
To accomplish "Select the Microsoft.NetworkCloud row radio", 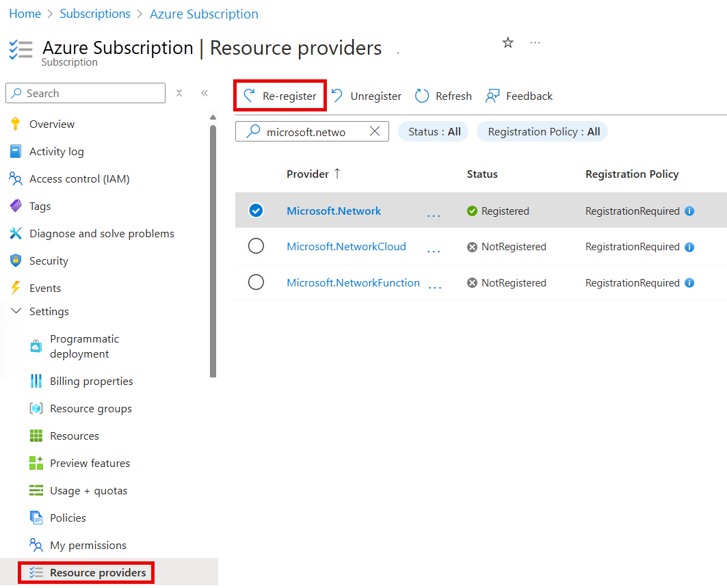I will coord(256,246).
